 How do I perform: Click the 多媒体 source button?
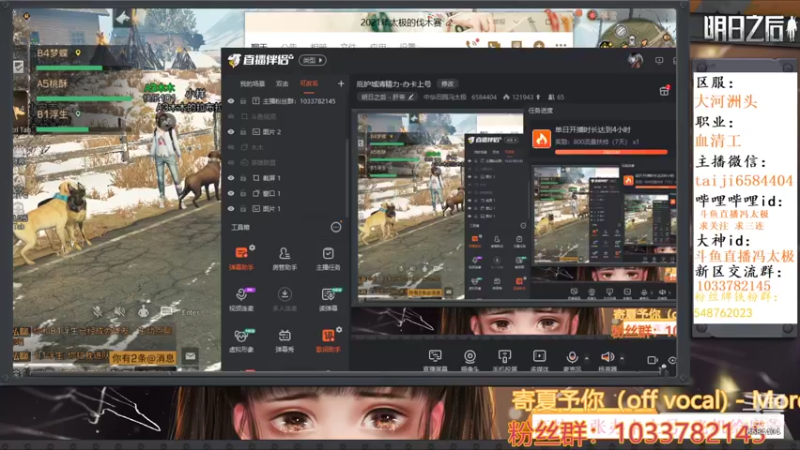[539, 360]
